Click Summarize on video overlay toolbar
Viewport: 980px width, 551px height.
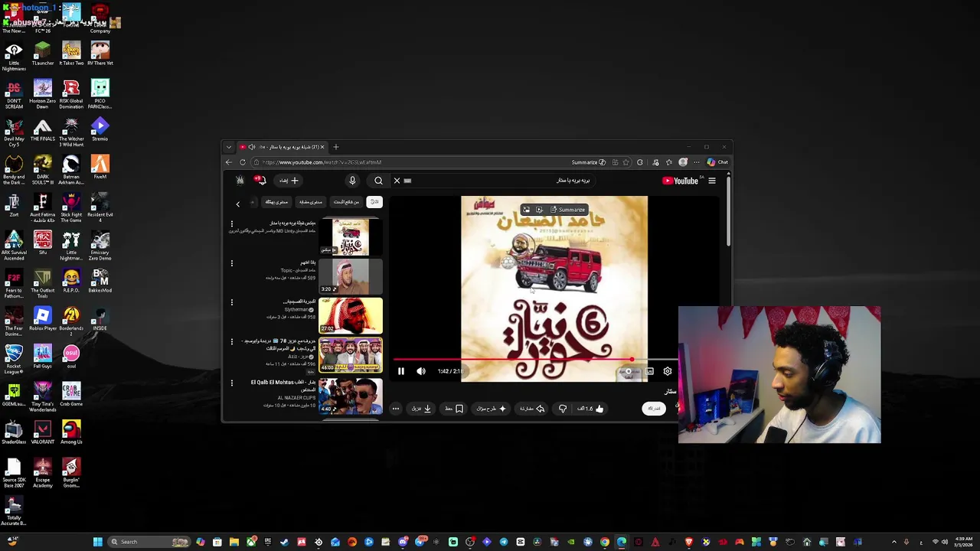567,210
